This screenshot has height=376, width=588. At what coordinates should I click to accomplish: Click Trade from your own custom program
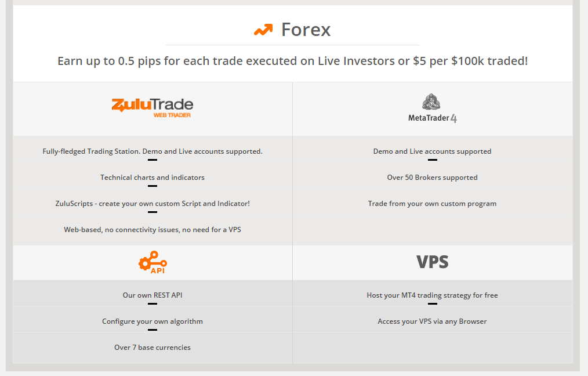(432, 204)
